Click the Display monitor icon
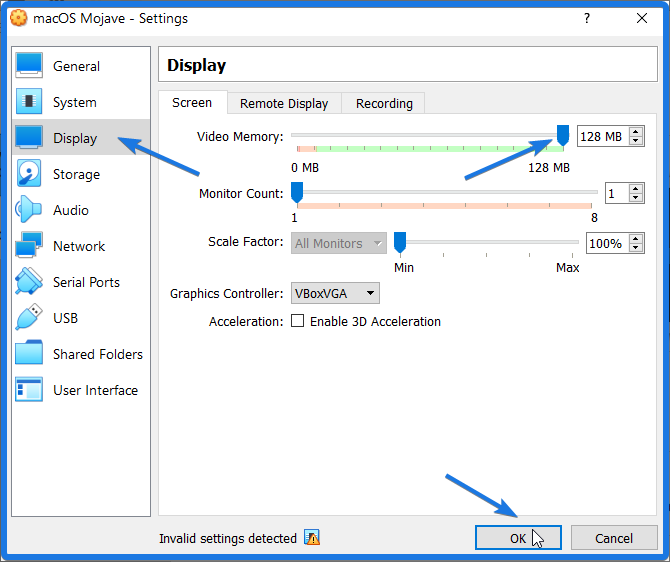Image resolution: width=670 pixels, height=562 pixels. [x=29, y=137]
